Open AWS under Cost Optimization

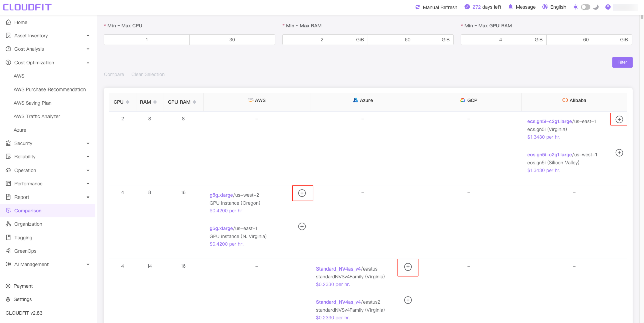[x=19, y=76]
